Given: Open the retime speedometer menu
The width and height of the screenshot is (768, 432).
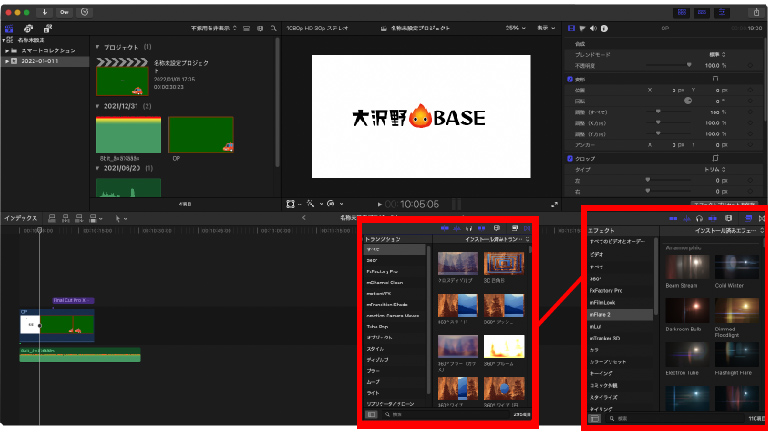Looking at the screenshot, I should pyautogui.click(x=331, y=204).
